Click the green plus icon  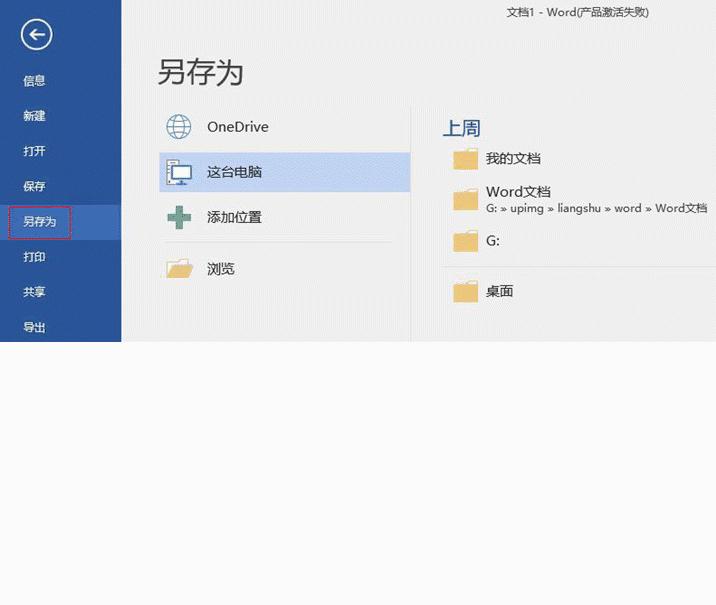point(179,217)
